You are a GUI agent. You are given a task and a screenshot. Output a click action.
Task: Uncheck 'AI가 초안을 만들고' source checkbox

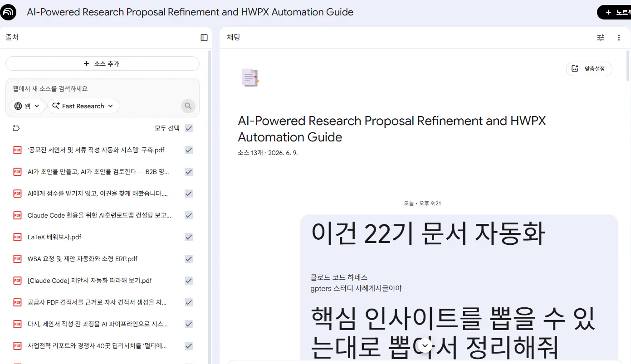[189, 172]
